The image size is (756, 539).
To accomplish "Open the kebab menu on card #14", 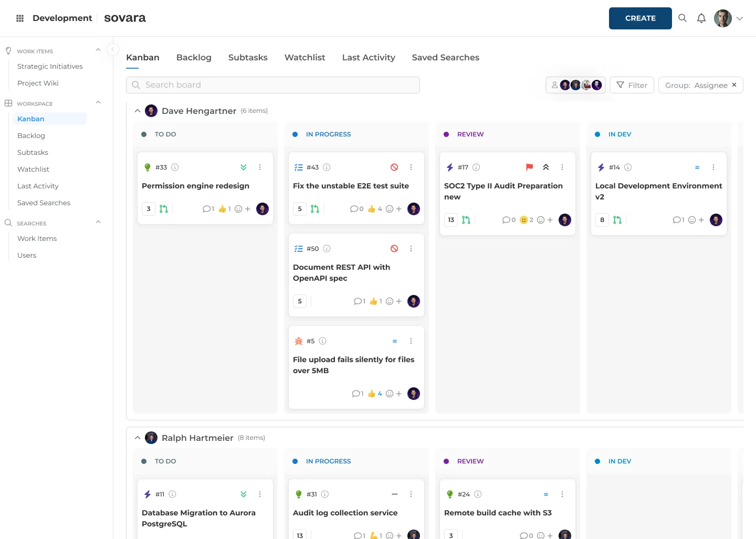I will 713,167.
